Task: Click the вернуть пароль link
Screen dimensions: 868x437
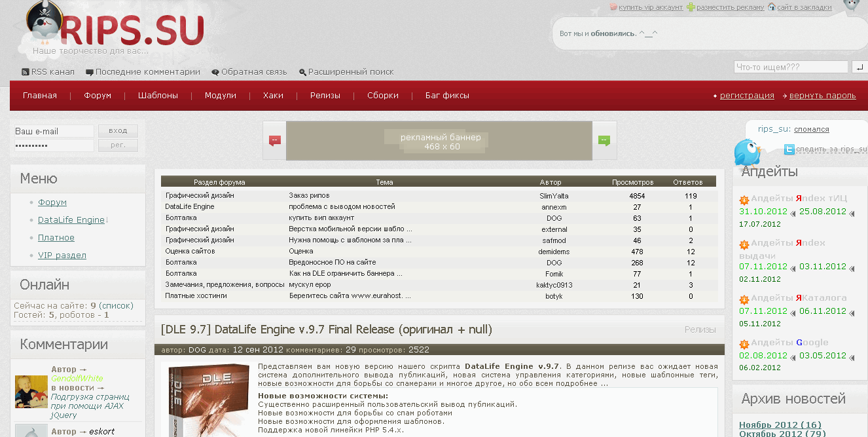Action: coord(822,96)
